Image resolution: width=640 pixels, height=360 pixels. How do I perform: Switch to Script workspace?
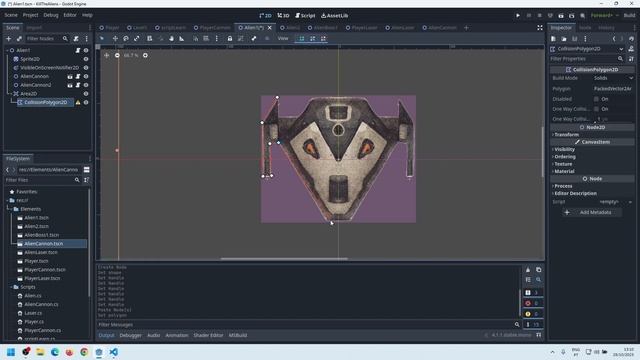[x=305, y=16]
